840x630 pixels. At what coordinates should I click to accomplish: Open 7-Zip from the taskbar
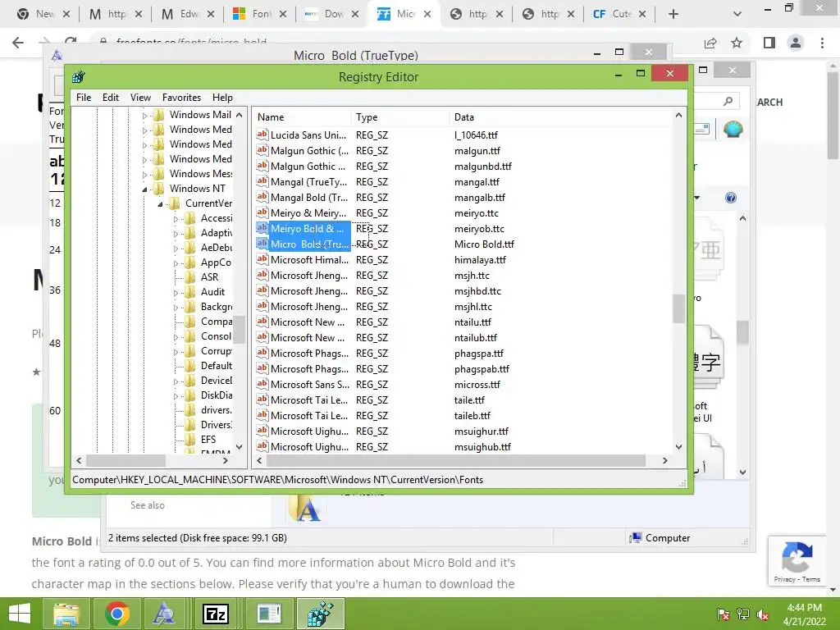pos(216,614)
